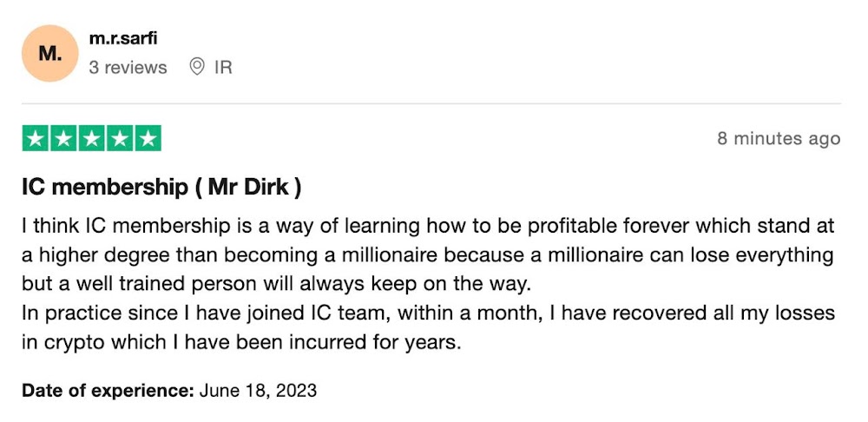Click the first green rating star
Viewport: 868px width, 422px height.
[36, 139]
